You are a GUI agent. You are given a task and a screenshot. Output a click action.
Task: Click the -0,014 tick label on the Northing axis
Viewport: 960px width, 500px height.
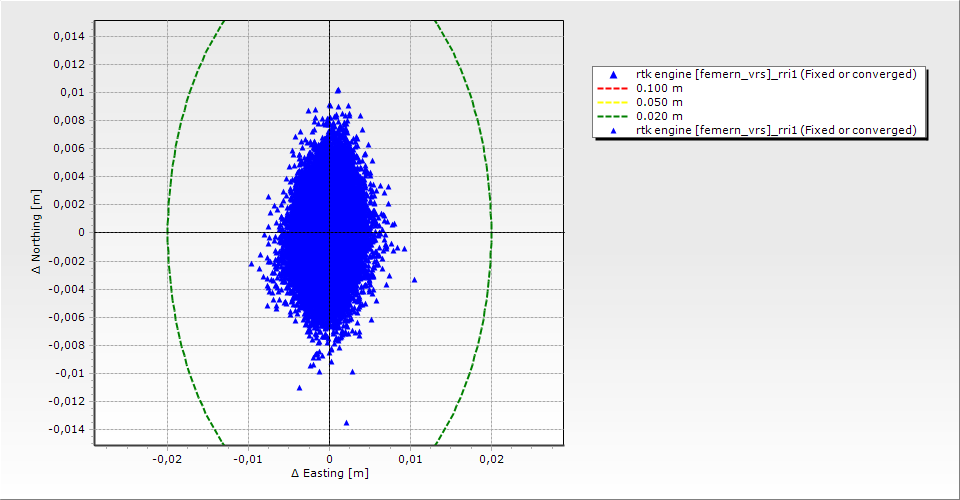pos(68,429)
